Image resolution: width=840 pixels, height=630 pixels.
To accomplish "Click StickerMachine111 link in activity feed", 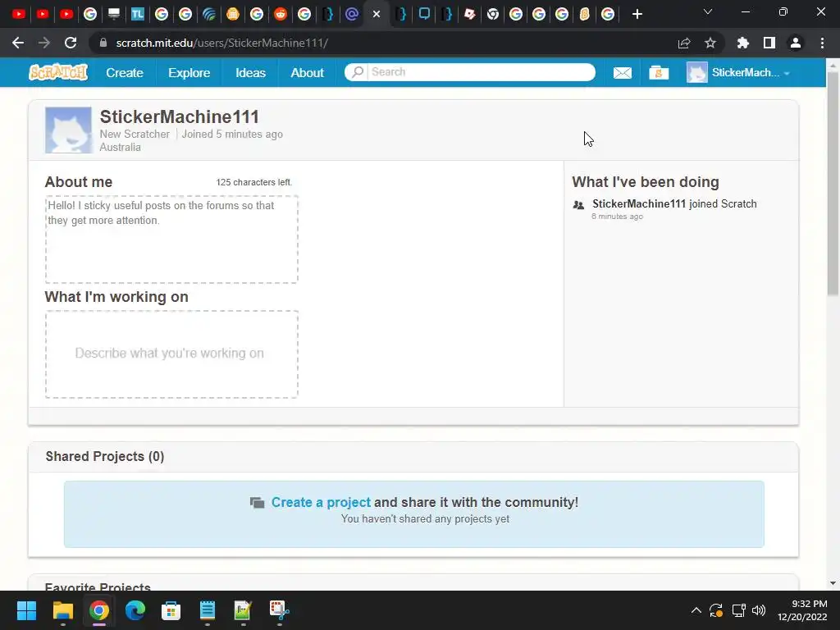I will (638, 203).
